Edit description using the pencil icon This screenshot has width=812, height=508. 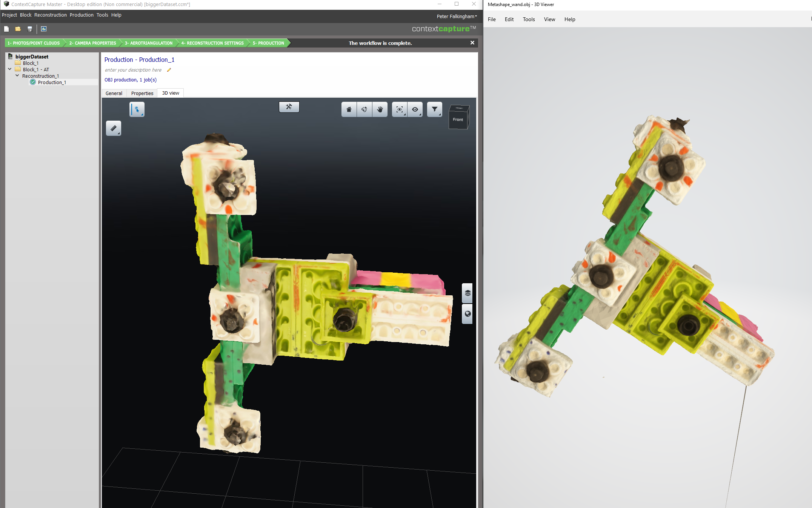click(169, 70)
